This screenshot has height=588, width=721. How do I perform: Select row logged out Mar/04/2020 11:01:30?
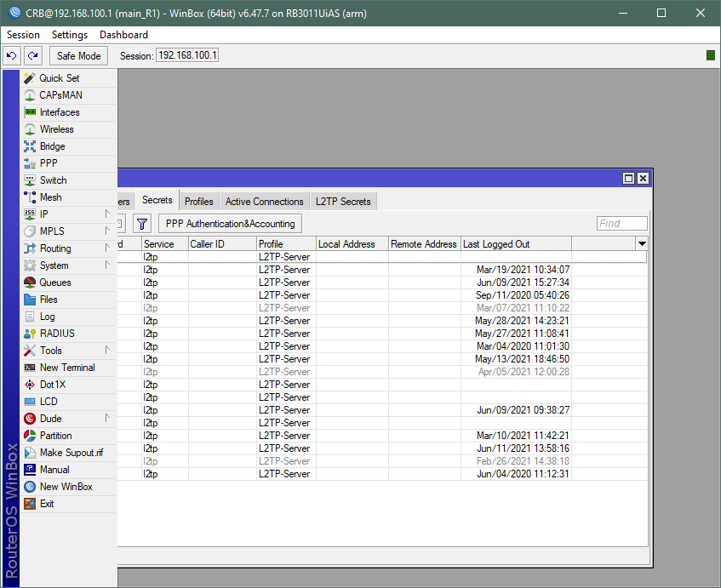382,346
